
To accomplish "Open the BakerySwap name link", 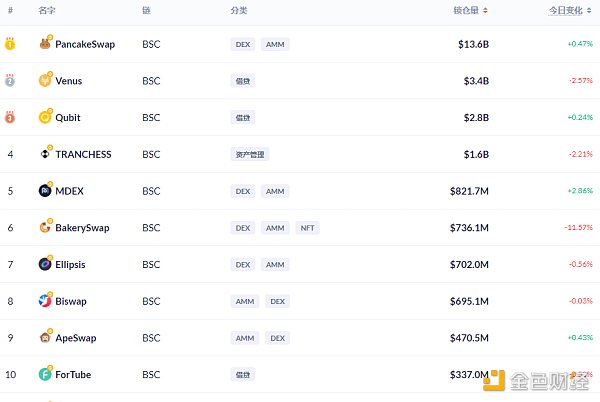I will 82,228.
